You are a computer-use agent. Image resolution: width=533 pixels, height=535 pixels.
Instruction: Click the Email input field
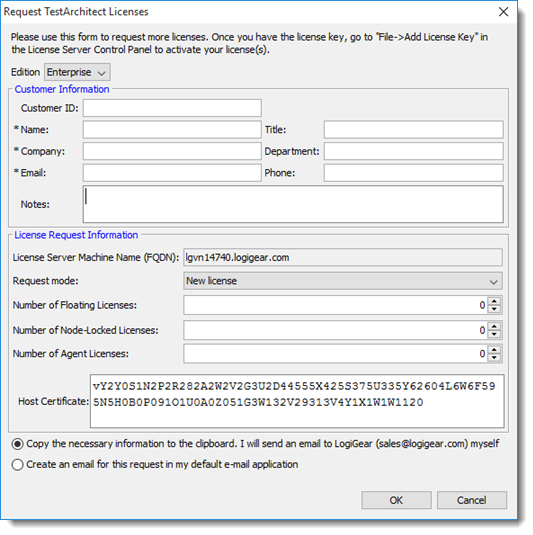click(172, 173)
